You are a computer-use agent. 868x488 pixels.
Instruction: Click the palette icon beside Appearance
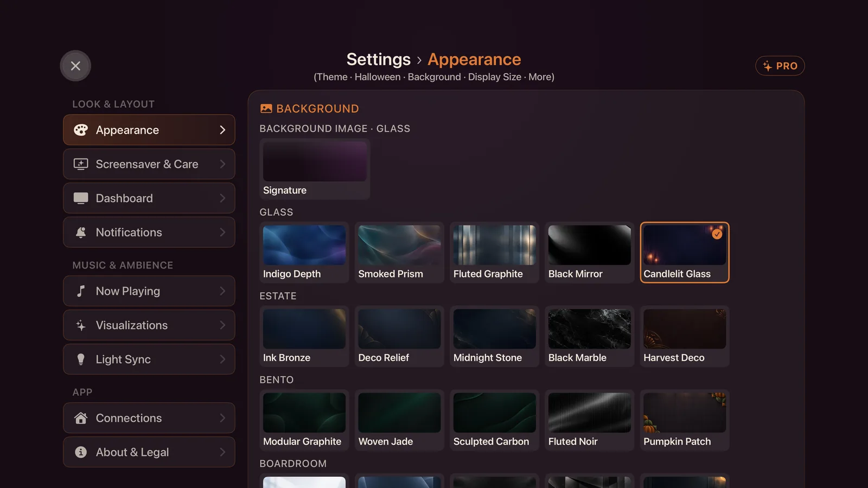[x=81, y=130]
